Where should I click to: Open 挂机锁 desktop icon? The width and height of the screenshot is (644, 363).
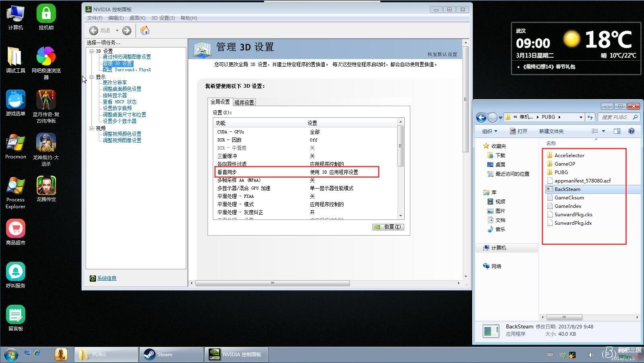(x=46, y=18)
